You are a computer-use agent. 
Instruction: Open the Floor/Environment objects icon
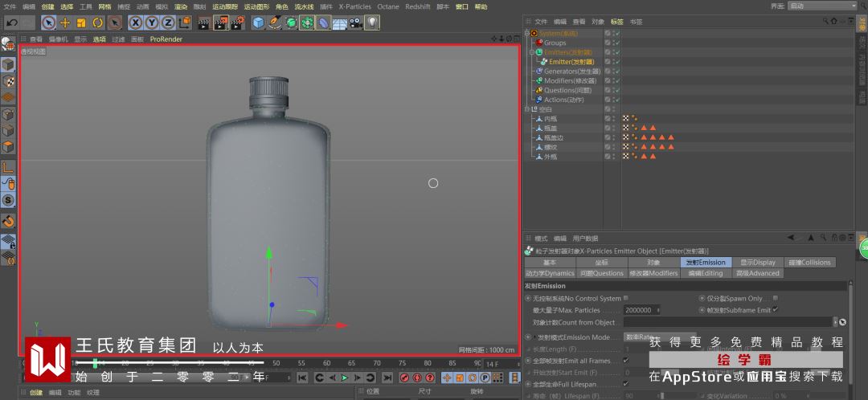pos(339,22)
